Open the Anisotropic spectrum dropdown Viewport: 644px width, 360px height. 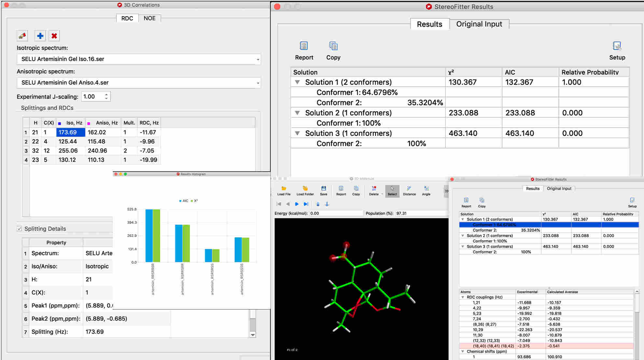point(258,83)
